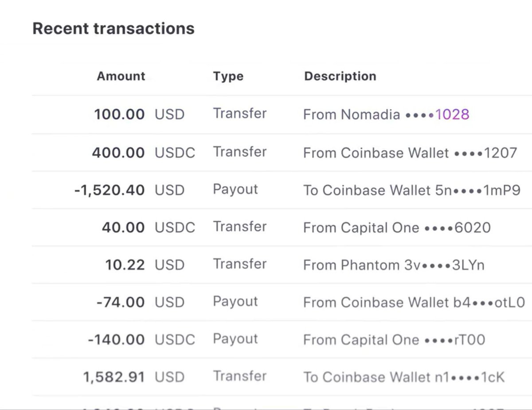Select the 10.22 USD Phantom transfer
The height and width of the screenshot is (410, 532).
point(282,265)
